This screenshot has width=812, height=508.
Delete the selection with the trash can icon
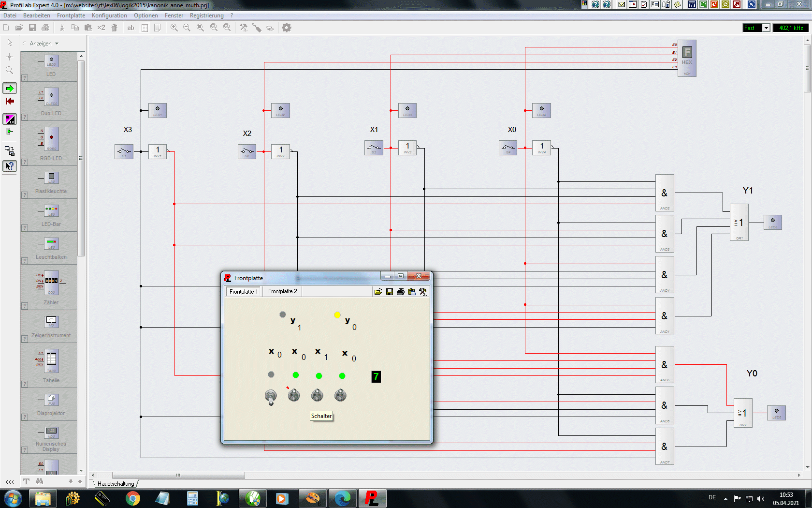coord(115,28)
